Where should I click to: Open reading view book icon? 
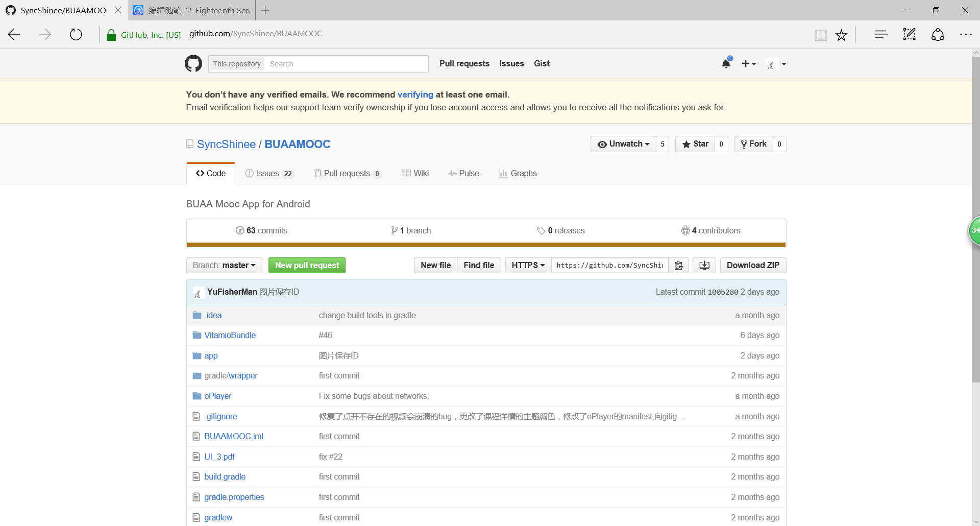click(821, 35)
